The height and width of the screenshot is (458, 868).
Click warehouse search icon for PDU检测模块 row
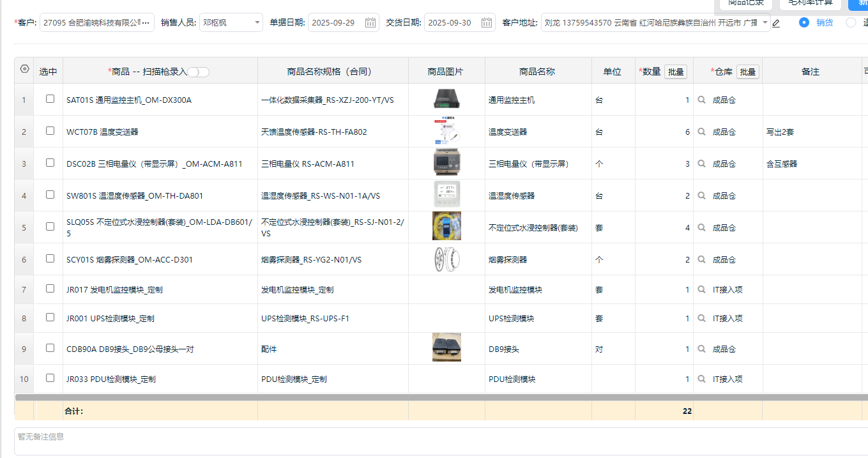(x=701, y=379)
